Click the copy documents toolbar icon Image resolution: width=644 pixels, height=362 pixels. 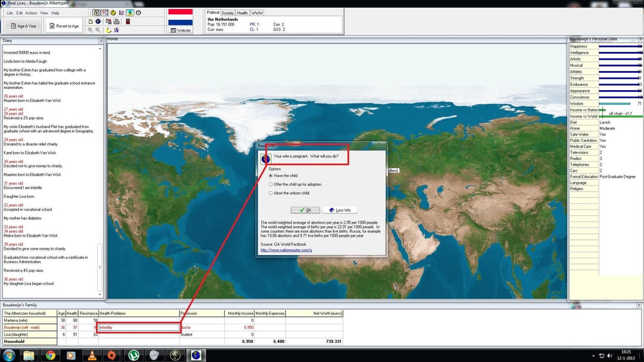tap(109, 21)
